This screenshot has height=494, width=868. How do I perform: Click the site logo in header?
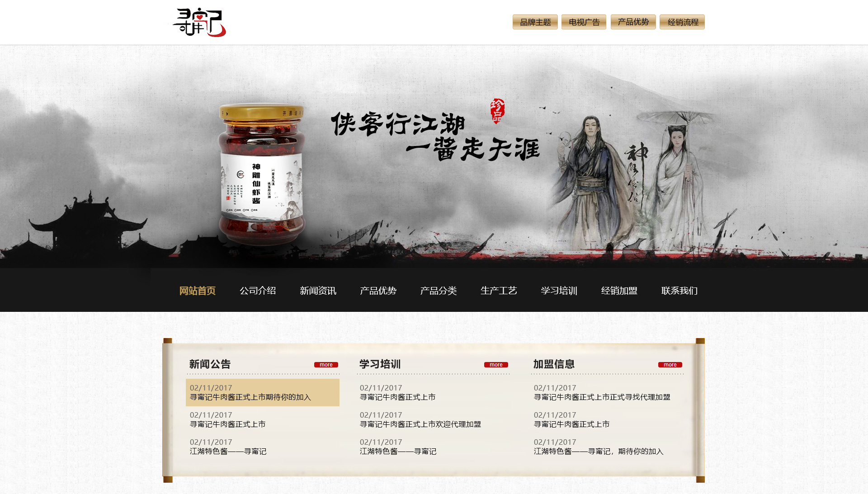click(x=199, y=23)
